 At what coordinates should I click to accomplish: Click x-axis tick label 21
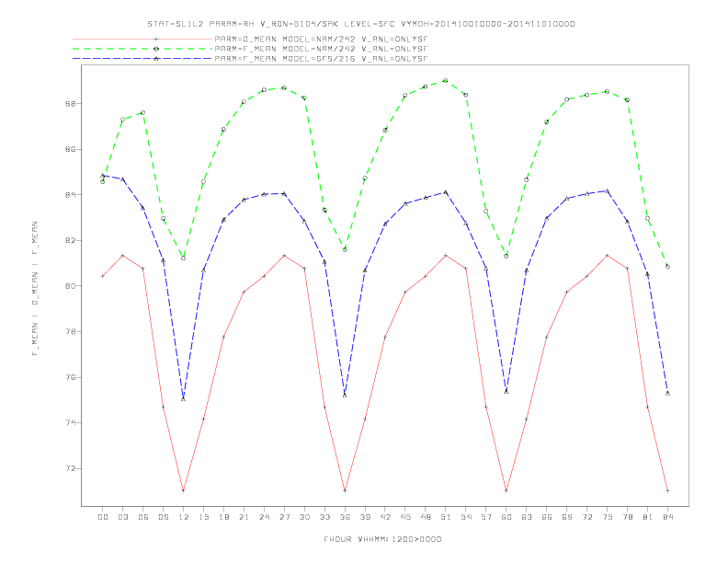point(244,517)
